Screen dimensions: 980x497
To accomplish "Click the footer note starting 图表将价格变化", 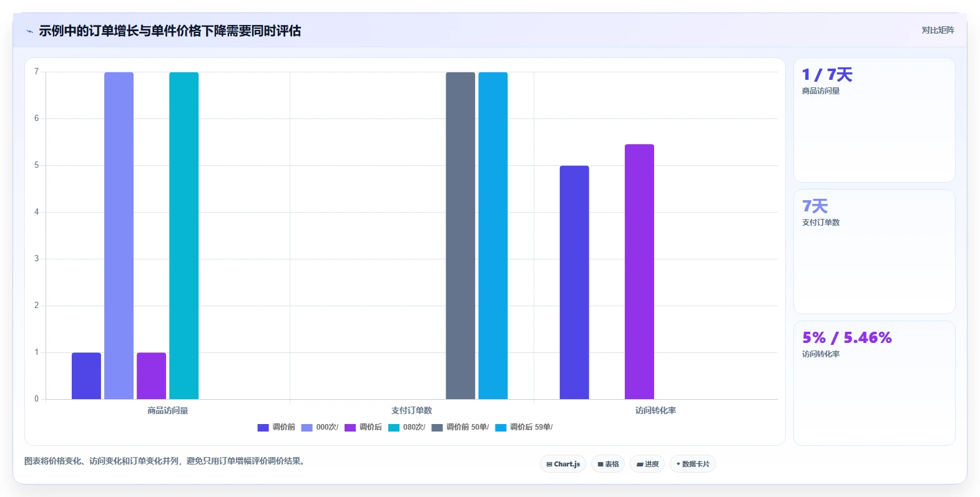I will coord(165,461).
